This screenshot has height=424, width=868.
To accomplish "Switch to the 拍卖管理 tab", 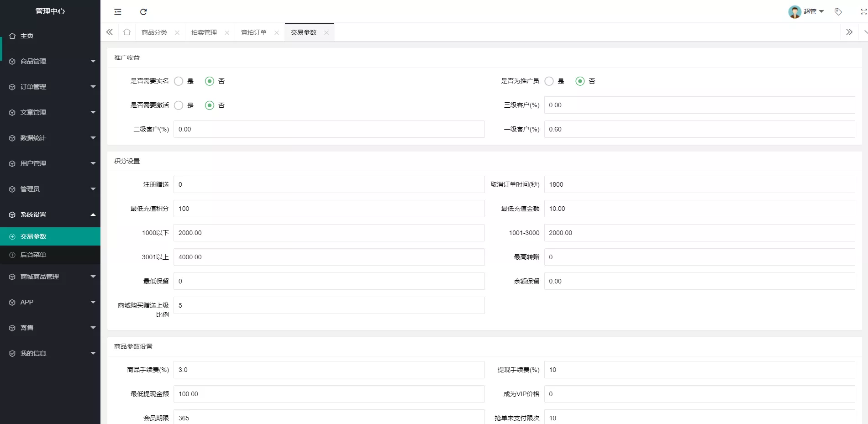I will click(x=204, y=32).
